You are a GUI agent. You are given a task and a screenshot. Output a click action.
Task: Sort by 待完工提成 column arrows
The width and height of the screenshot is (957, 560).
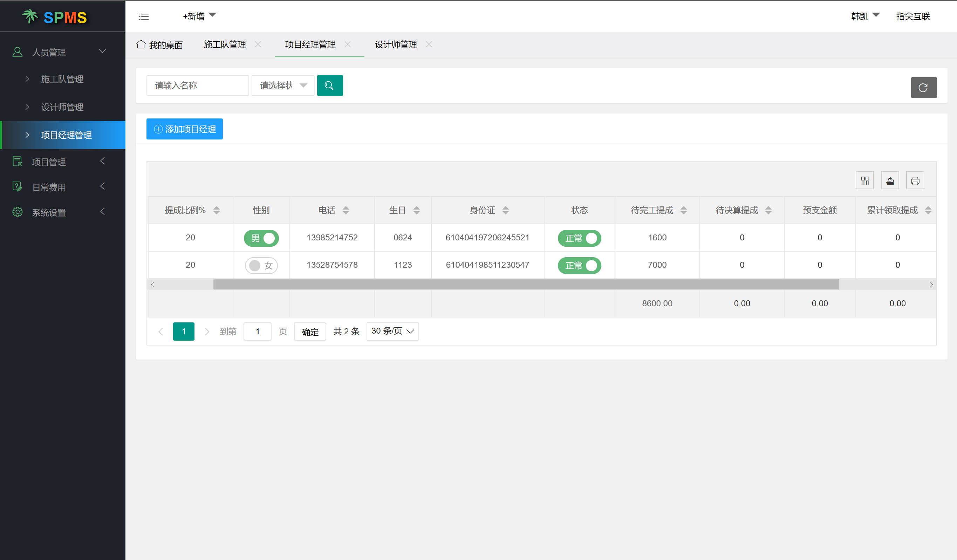(684, 210)
